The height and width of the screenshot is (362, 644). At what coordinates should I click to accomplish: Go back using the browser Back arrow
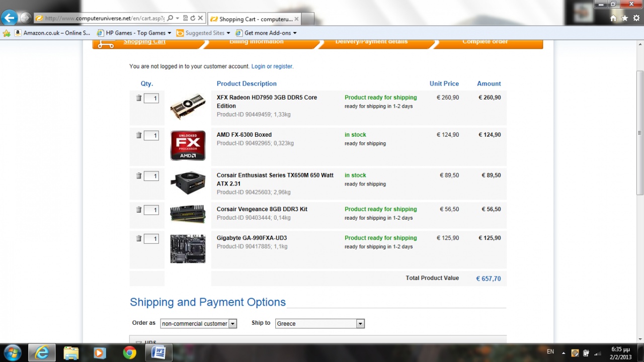(x=9, y=18)
